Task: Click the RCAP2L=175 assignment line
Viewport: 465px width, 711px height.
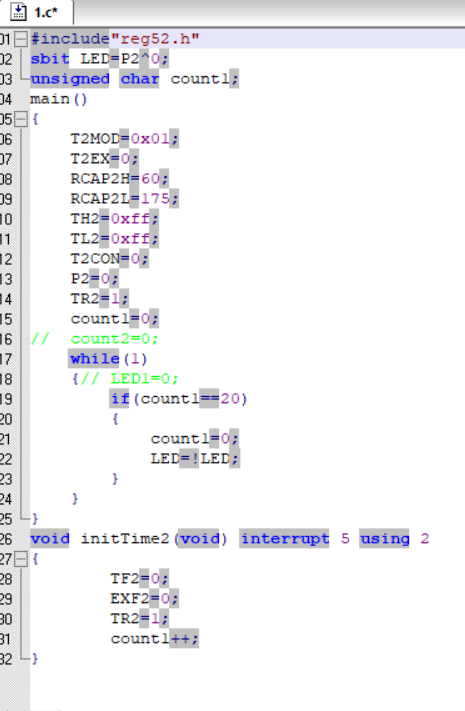Action: tap(124, 199)
